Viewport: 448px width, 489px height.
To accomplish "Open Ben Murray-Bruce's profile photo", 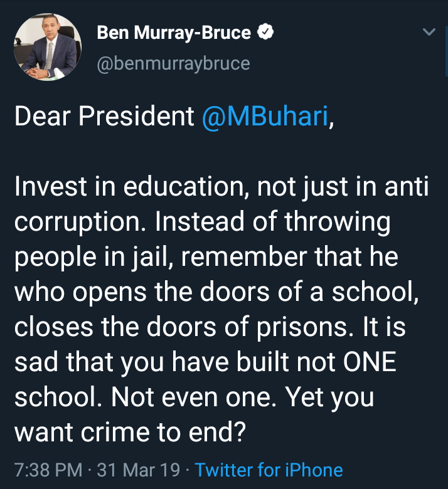I will click(x=48, y=48).
